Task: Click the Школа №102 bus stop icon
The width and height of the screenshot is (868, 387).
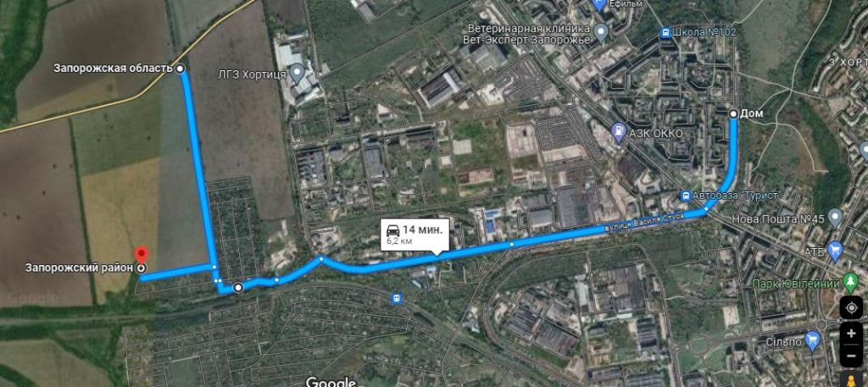Action: (x=666, y=32)
